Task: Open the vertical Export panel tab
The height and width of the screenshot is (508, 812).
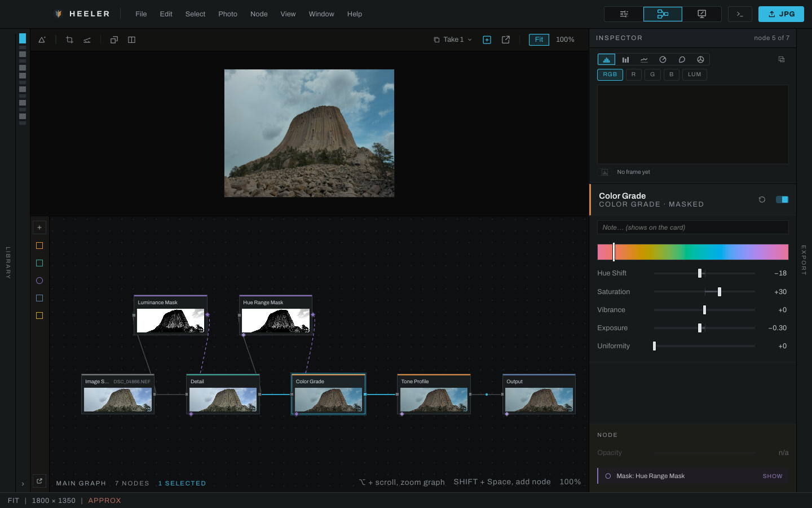Action: tap(804, 260)
